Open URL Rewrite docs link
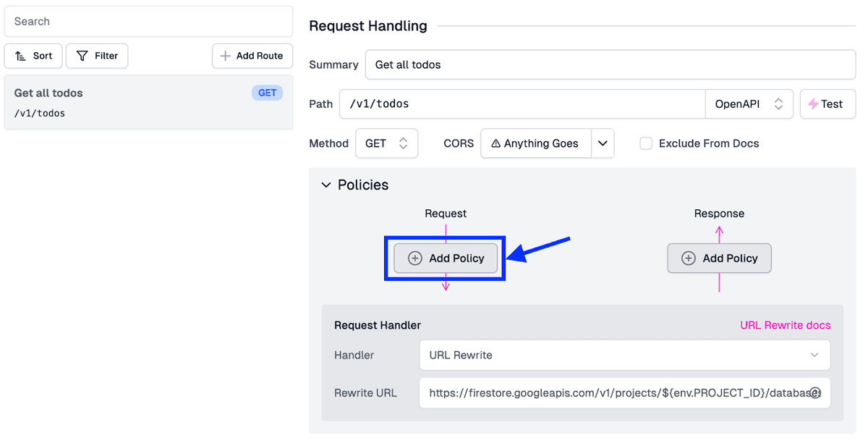This screenshot has width=868, height=443. [785, 326]
